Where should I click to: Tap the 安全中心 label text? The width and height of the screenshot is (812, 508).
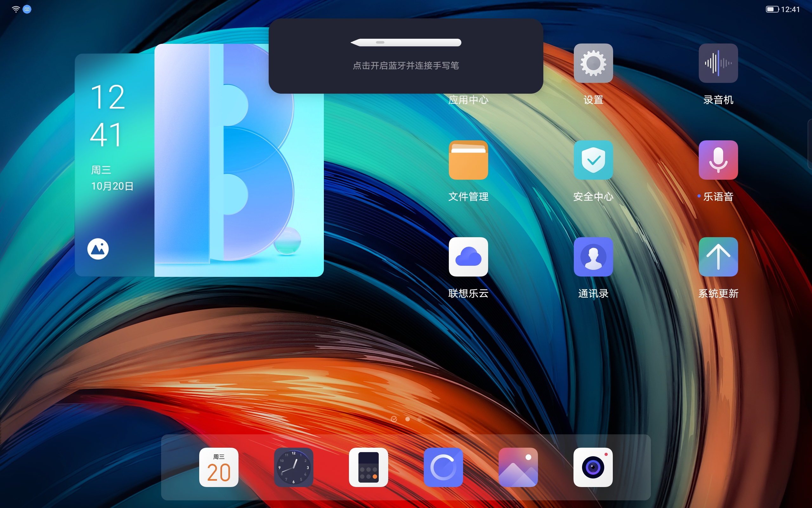pyautogui.click(x=593, y=197)
